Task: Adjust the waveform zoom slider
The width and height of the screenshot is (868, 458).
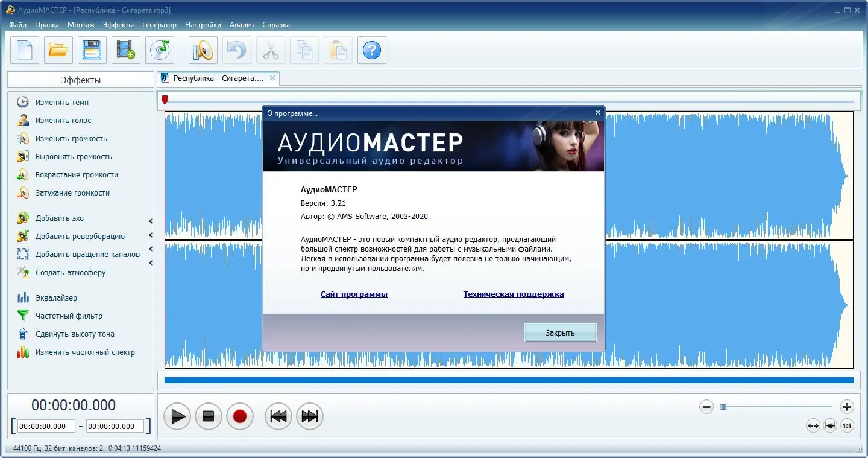Action: click(x=723, y=407)
